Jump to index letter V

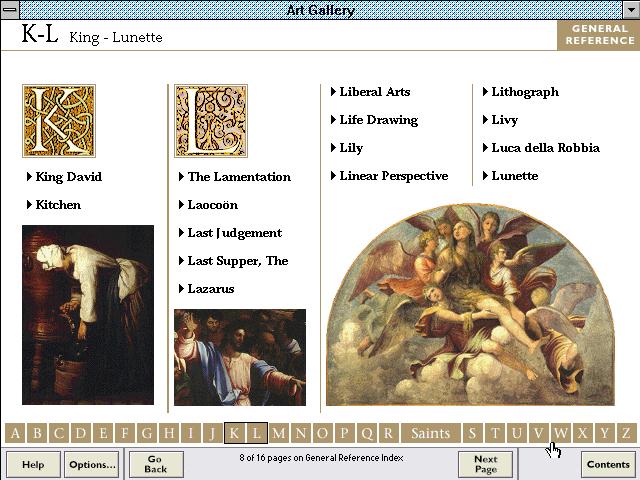click(539, 433)
